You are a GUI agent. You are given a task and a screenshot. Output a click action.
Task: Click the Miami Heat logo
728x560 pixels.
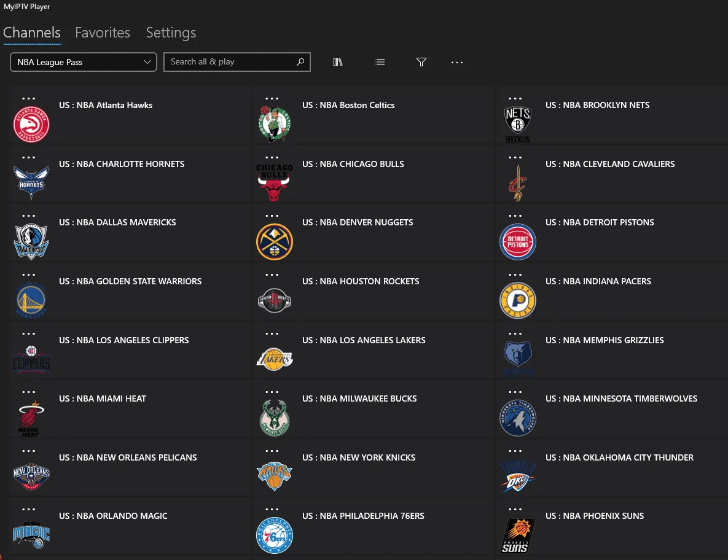31,419
